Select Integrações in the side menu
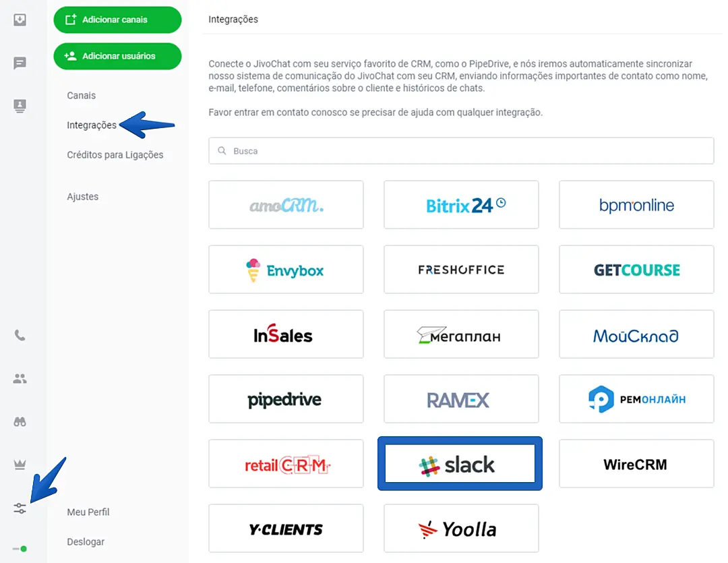This screenshot has width=728, height=563. point(92,125)
